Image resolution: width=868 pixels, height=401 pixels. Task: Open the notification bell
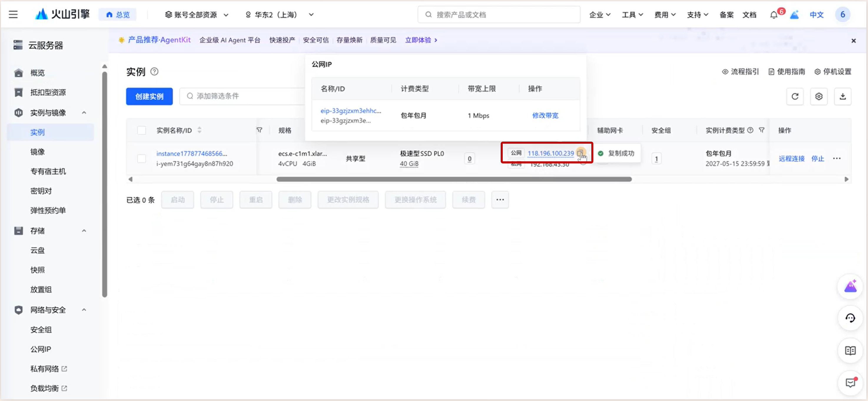[774, 15]
